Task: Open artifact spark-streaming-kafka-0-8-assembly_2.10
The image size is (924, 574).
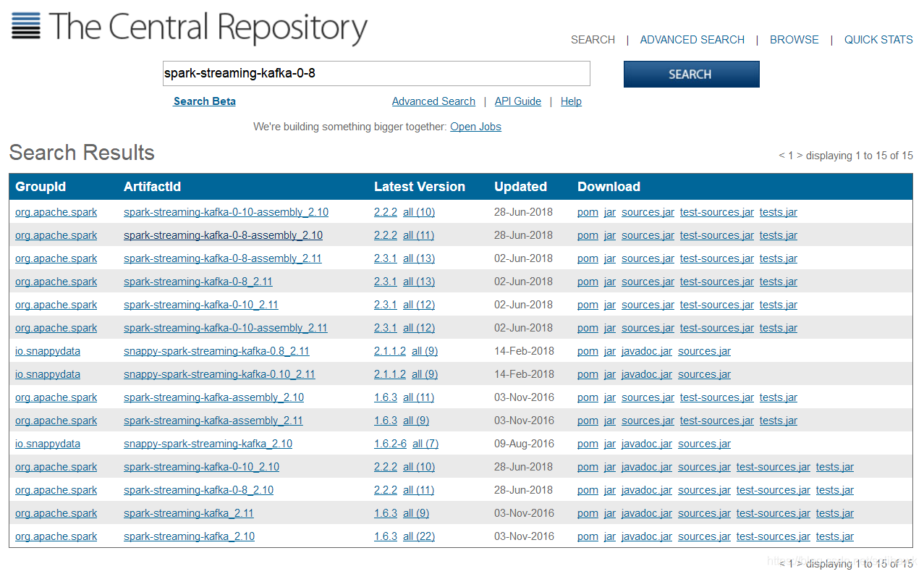Action: [x=223, y=235]
